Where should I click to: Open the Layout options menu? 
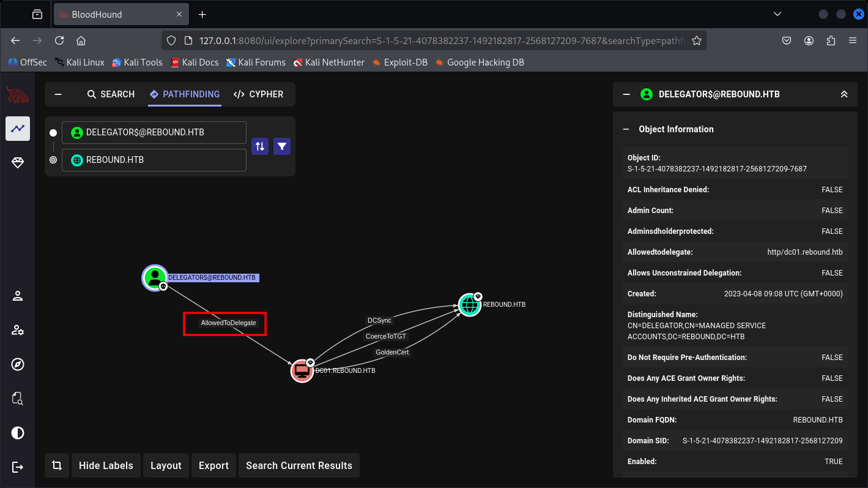(166, 465)
